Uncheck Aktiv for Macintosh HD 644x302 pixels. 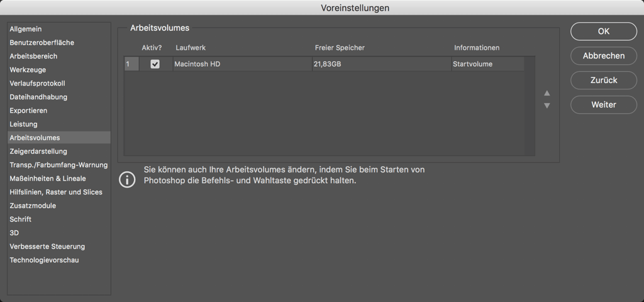click(x=155, y=64)
